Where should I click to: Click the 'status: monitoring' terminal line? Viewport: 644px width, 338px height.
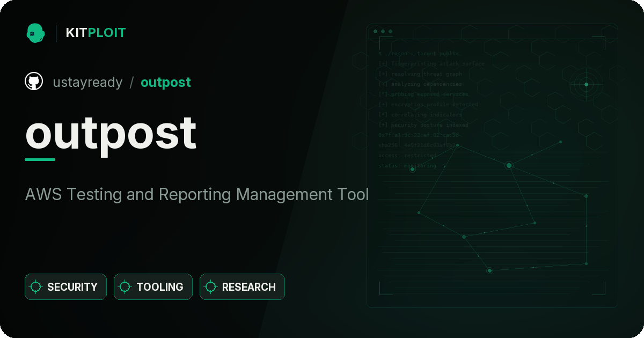(x=407, y=166)
